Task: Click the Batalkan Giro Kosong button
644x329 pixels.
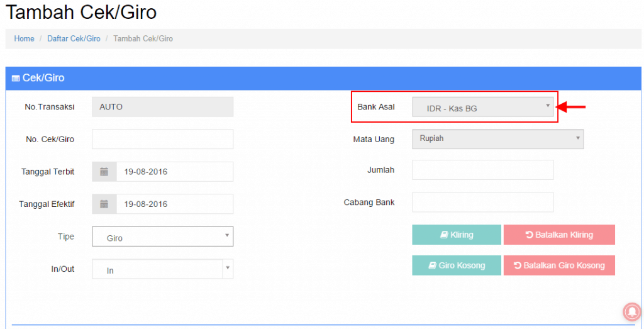Action: click(559, 265)
